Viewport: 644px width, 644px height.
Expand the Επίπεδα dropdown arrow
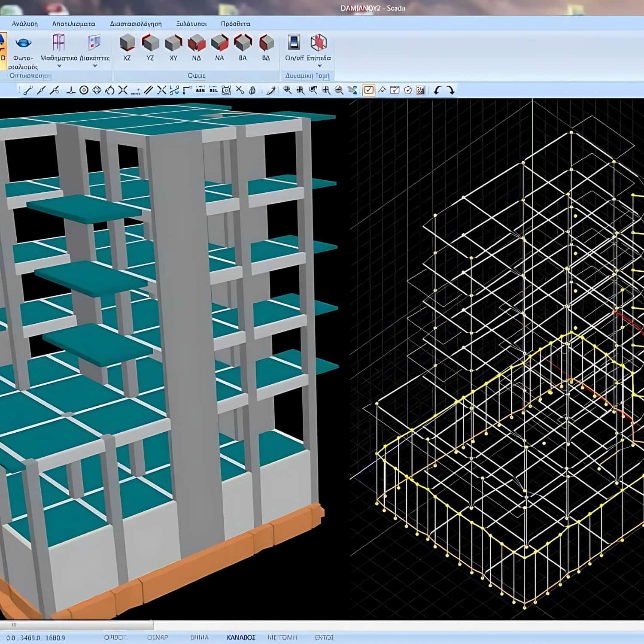click(319, 66)
